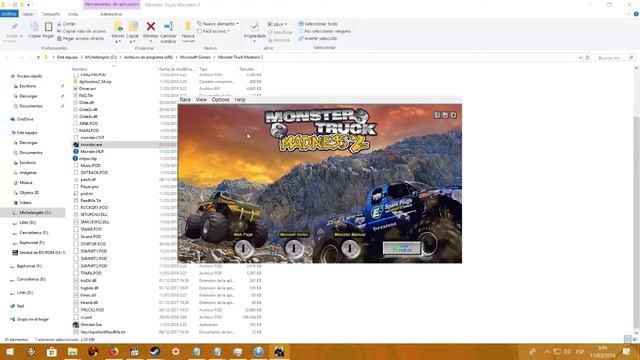Viewport: 640px width, 360px height.
Task: Click the notification center tray icon
Action: point(627,351)
